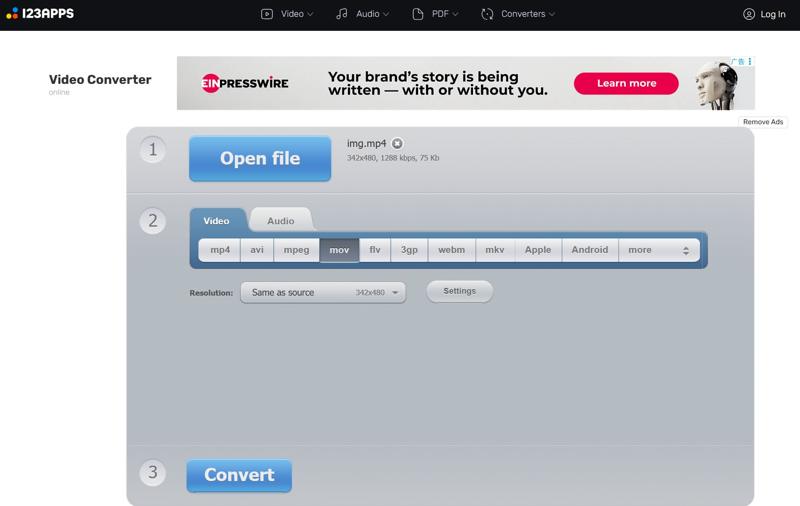Click the PDF document icon in the navbar
Image resolution: width=800 pixels, height=506 pixels.
point(417,14)
